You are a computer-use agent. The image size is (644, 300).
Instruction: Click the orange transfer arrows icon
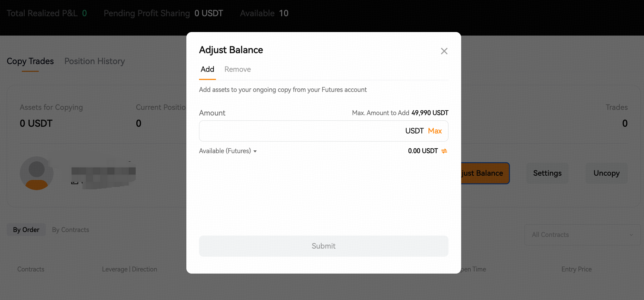tap(444, 151)
